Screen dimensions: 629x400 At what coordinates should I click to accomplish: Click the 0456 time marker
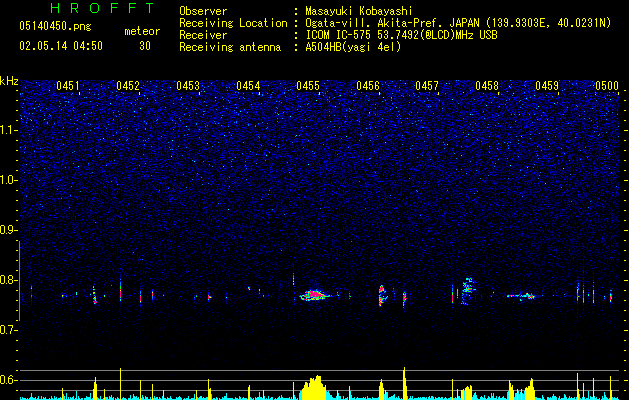tap(368, 86)
